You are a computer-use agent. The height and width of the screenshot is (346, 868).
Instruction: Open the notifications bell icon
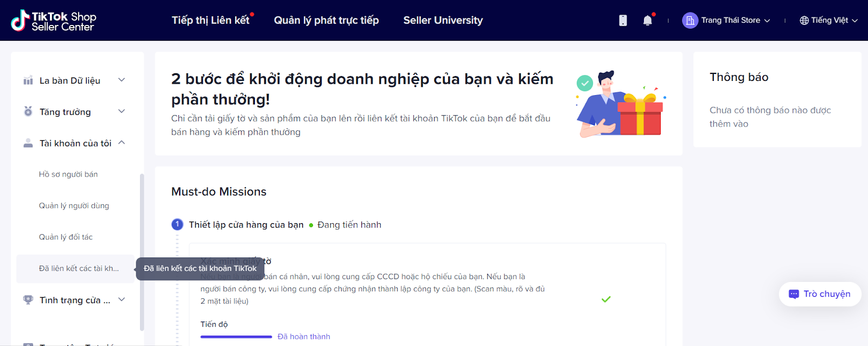[648, 20]
